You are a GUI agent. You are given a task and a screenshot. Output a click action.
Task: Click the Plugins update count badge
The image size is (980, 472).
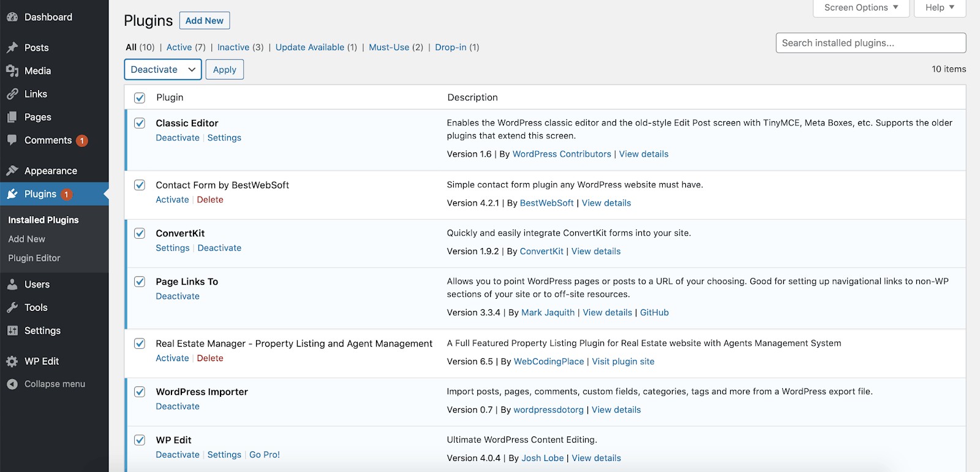pos(66,195)
